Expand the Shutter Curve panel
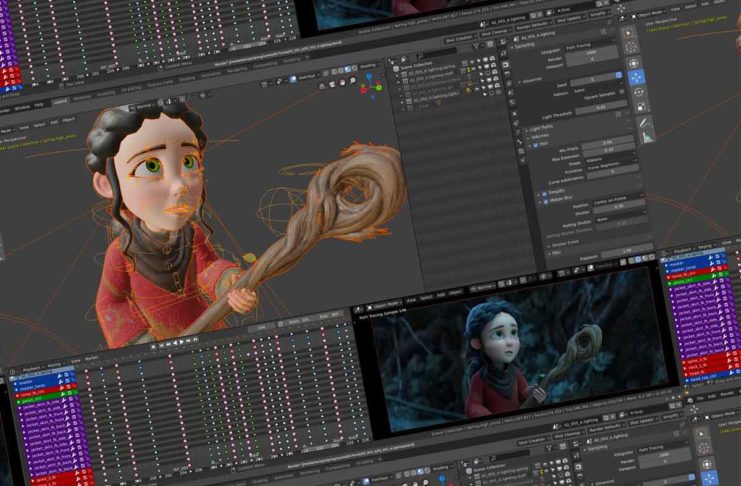The image size is (741, 486). tap(564, 243)
